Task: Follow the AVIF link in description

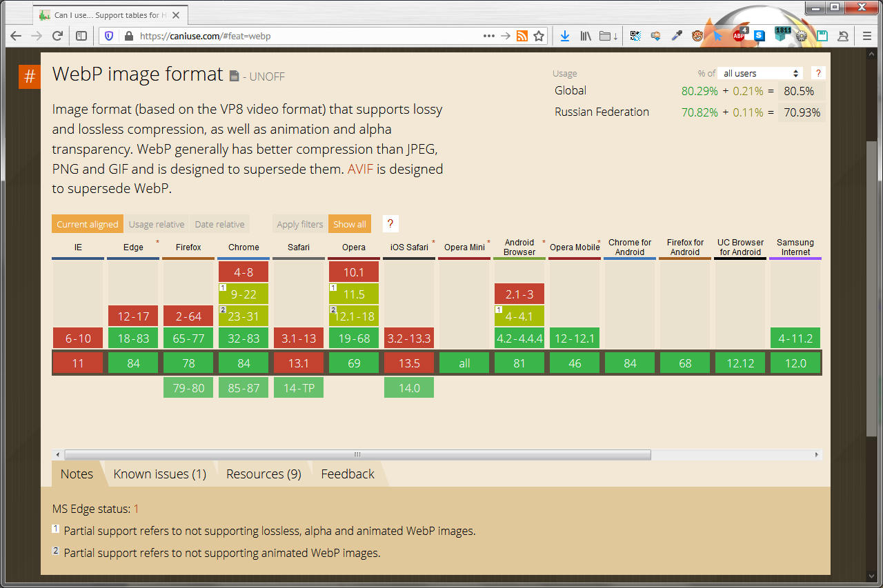Action: tap(360, 169)
